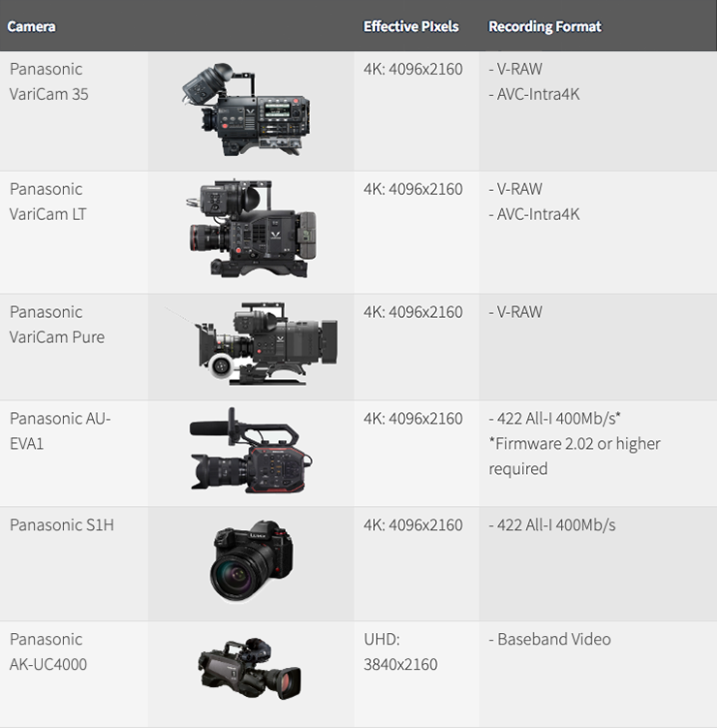Click the Panasonic AU-EVA1 camera image
This screenshot has height=728, width=717.
[251, 451]
